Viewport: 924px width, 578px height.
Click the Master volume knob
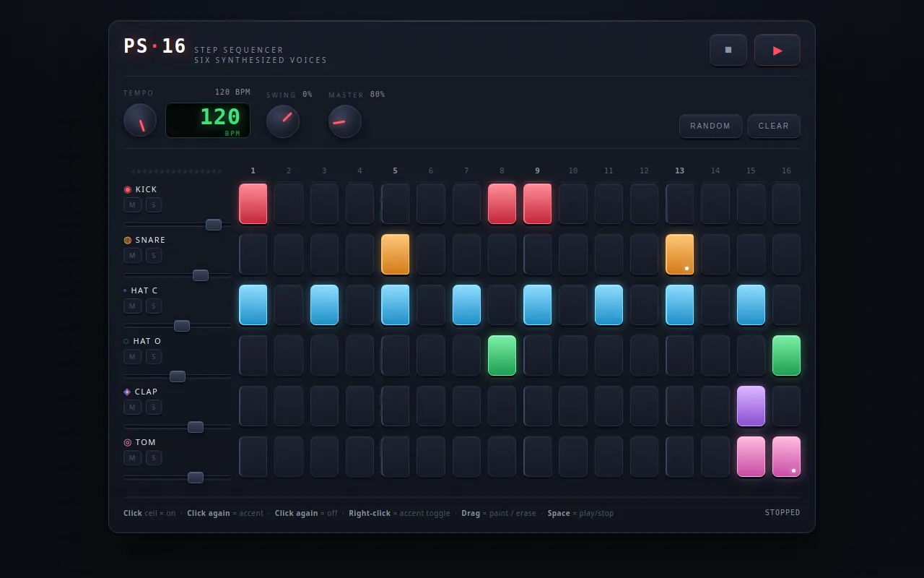click(x=345, y=121)
